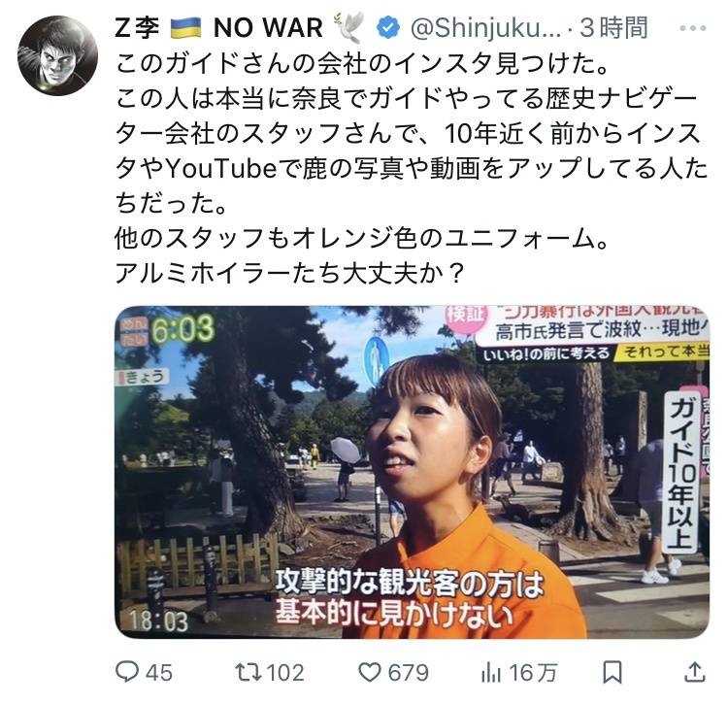Click the 3時間 timestamp
The height and width of the screenshot is (704, 728).
pyautogui.click(x=613, y=28)
